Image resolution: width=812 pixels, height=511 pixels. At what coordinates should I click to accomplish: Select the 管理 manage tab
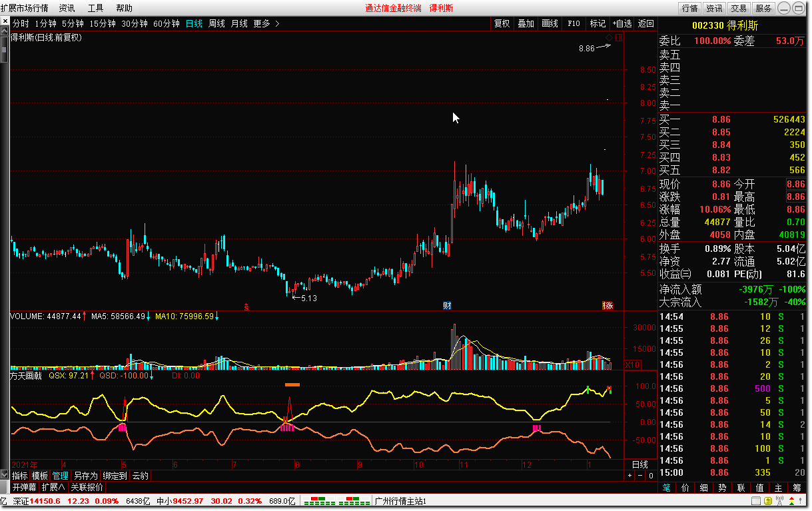pyautogui.click(x=61, y=476)
